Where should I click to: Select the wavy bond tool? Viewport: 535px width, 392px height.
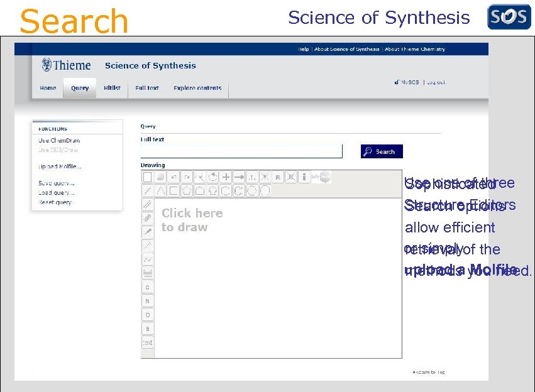(x=147, y=259)
